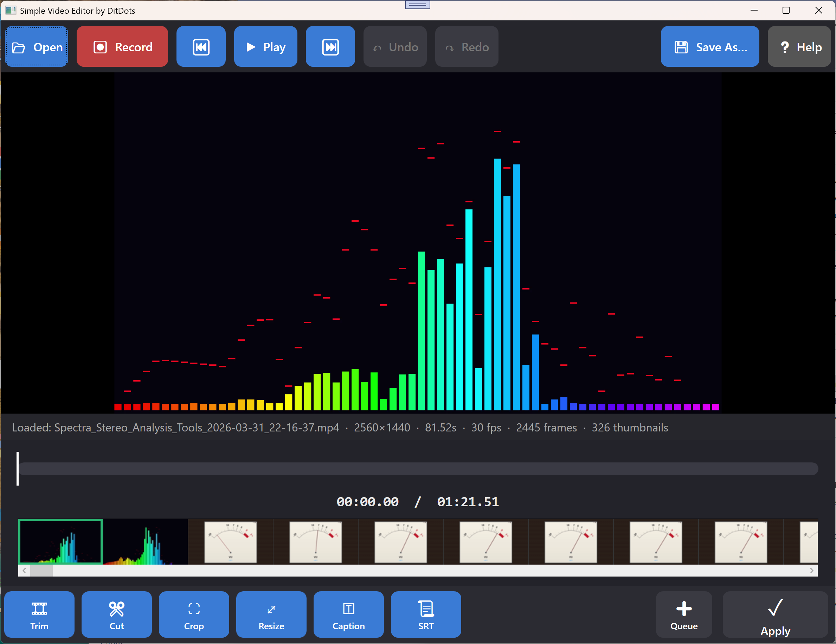Image resolution: width=836 pixels, height=644 pixels.
Task: Click the current time 00:00.00 display
Action: (x=367, y=502)
